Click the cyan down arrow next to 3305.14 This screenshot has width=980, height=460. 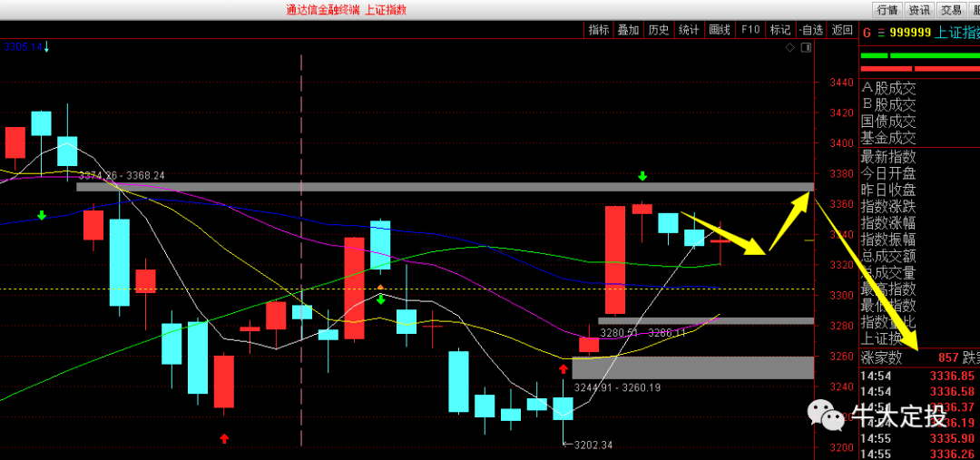pyautogui.click(x=46, y=46)
